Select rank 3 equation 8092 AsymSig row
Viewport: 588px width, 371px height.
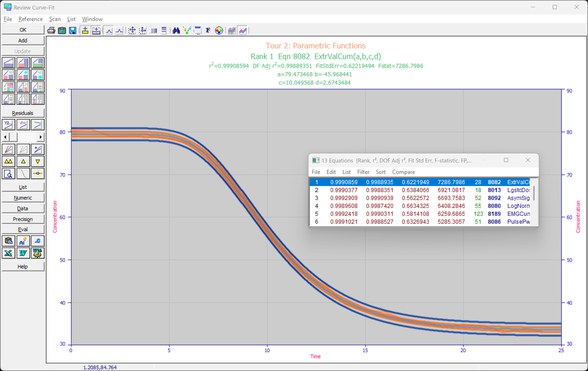(x=420, y=198)
